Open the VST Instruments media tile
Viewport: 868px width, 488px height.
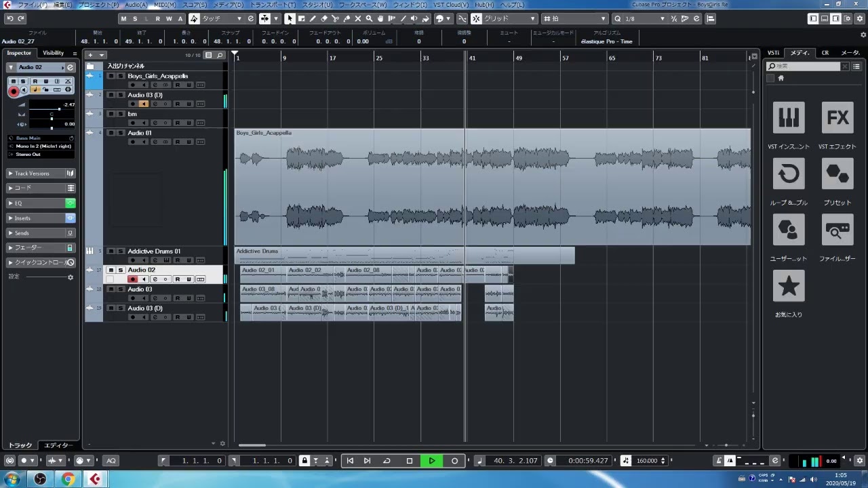789,119
